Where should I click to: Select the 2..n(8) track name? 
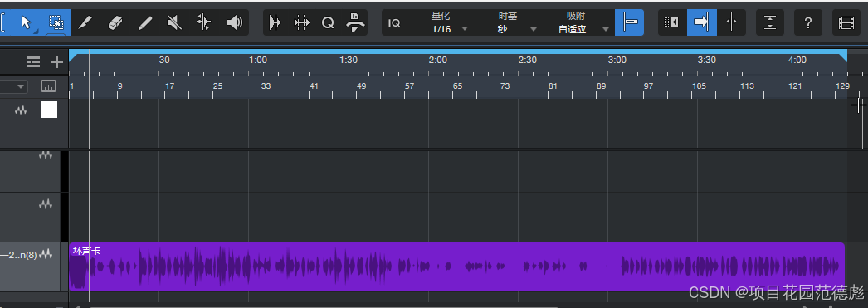pyautogui.click(x=18, y=255)
